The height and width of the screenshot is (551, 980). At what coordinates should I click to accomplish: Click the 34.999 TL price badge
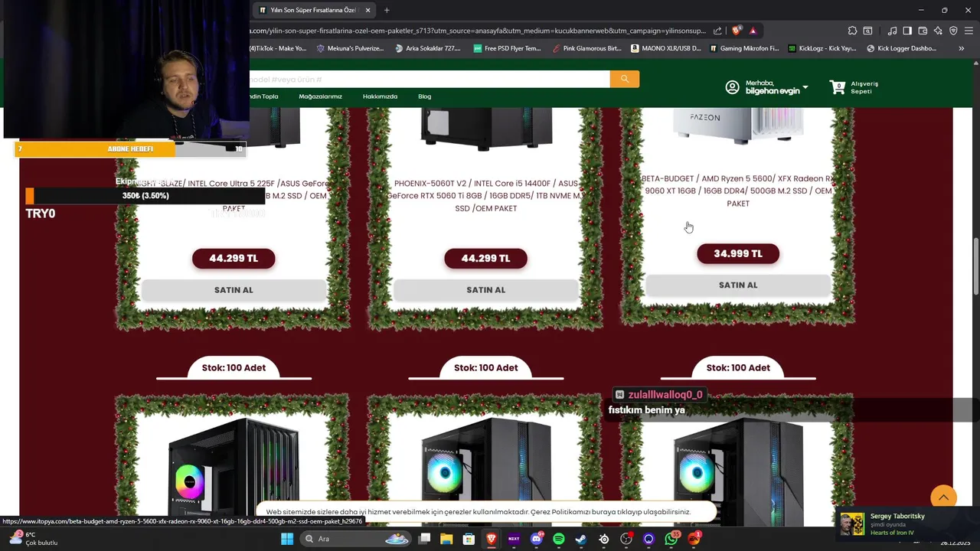[738, 253]
